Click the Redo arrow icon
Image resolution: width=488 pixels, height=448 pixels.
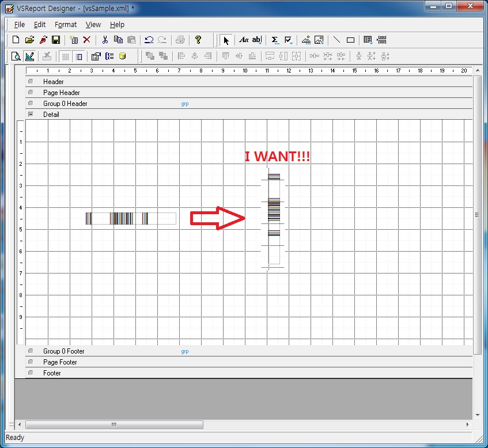click(162, 40)
